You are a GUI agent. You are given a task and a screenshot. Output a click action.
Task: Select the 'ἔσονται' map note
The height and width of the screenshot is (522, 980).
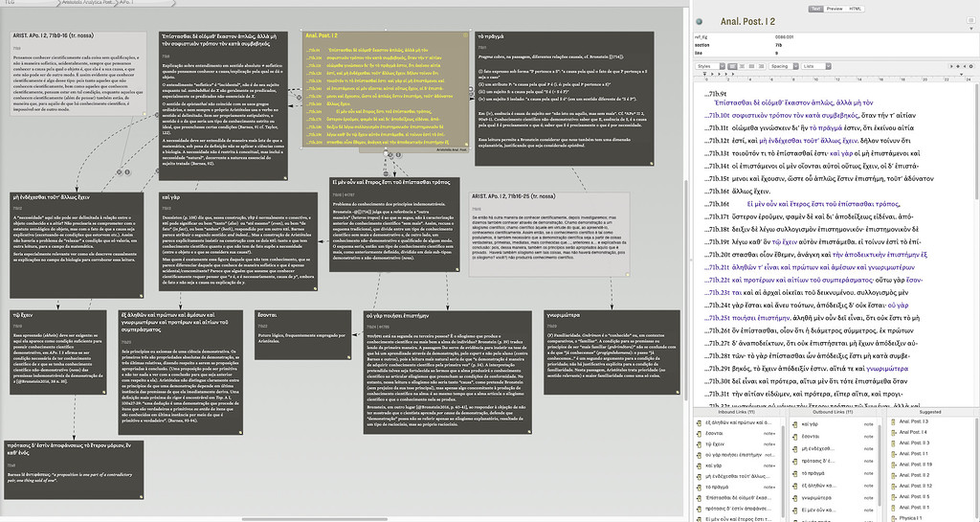click(303, 334)
